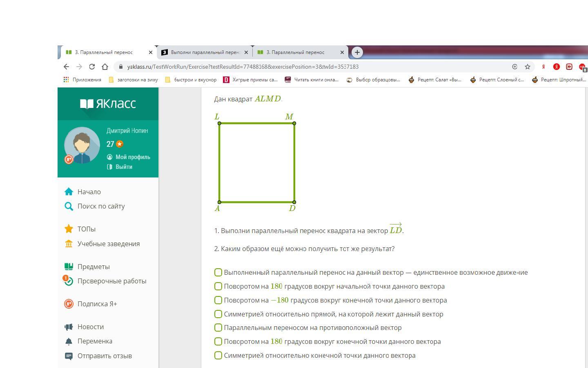Viewport: 588px width, 368px height.
Task: Click vertex M of the square
Action: (294, 123)
